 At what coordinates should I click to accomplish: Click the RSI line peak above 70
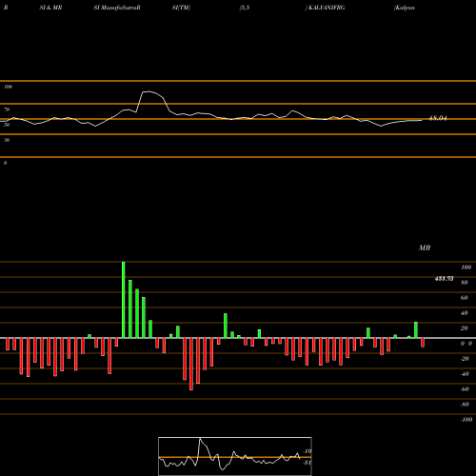[149, 91]
